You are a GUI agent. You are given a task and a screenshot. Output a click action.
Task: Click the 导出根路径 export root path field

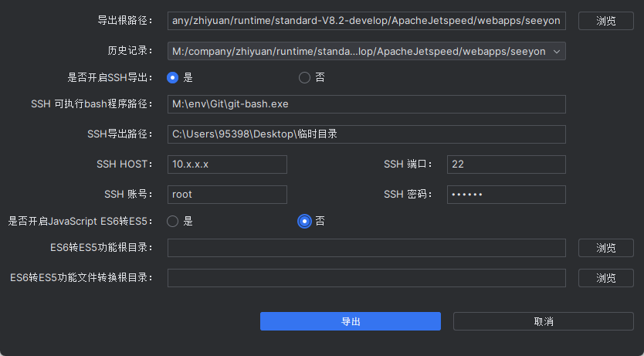coord(366,21)
